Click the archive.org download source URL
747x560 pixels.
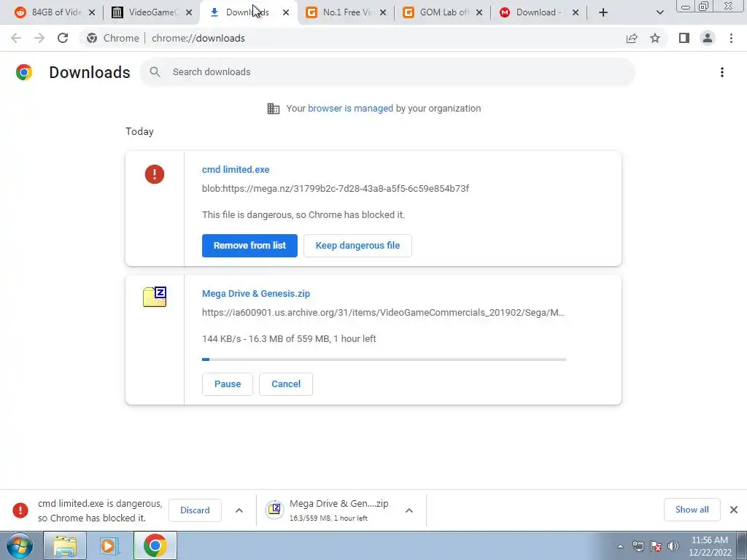383,313
